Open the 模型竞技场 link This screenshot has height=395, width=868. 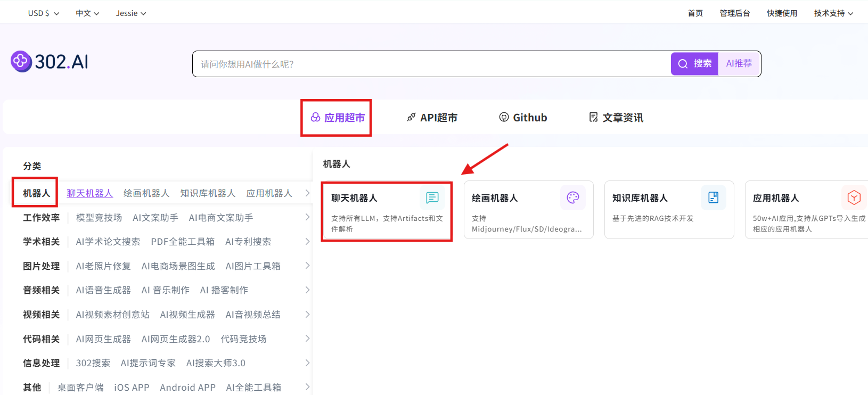point(99,218)
